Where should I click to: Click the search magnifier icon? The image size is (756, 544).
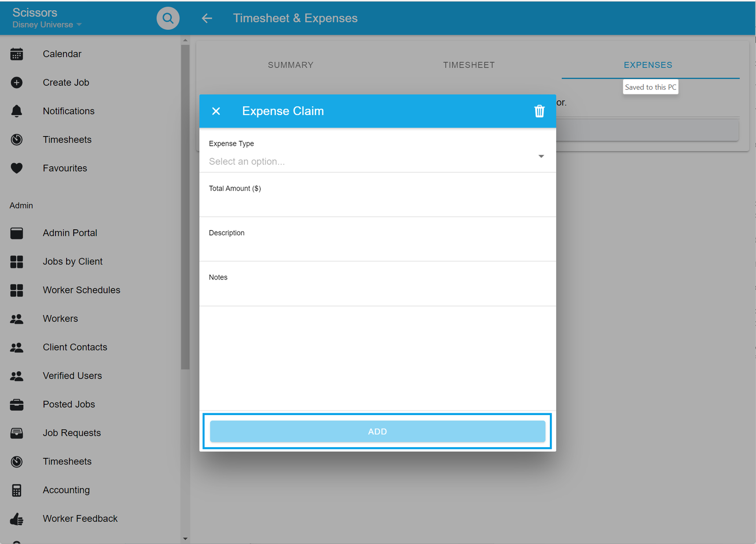(168, 18)
